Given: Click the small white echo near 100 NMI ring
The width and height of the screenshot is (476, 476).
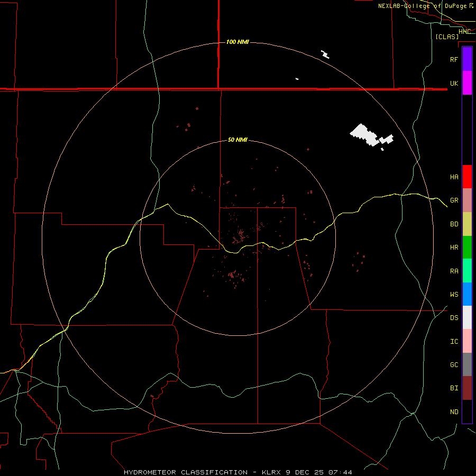Looking at the screenshot, I should (325, 54).
